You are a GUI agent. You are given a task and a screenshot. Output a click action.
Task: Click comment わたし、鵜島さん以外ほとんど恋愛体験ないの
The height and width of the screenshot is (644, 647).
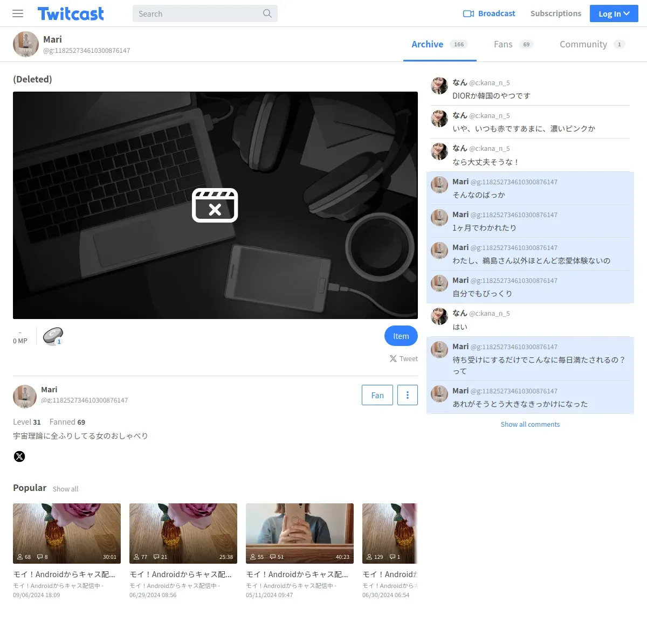[x=531, y=261]
